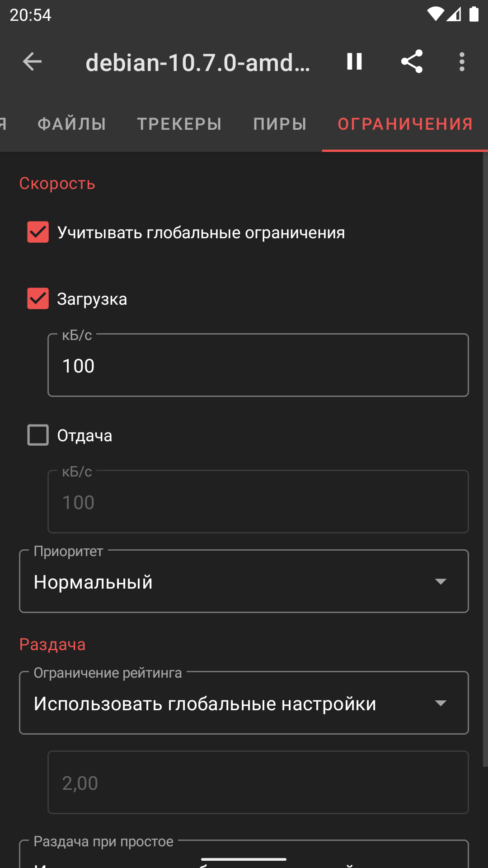
Task: Disable the Загрузка limit checkbox
Action: point(38,299)
